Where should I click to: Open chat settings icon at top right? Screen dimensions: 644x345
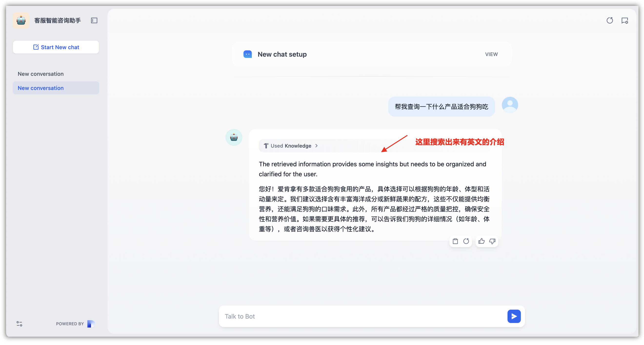624,20
